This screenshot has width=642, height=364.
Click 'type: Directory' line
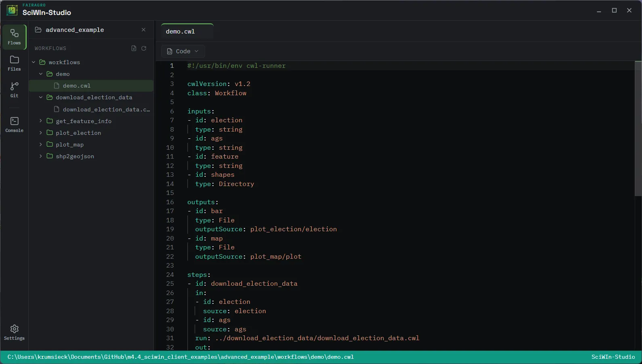[x=224, y=184]
